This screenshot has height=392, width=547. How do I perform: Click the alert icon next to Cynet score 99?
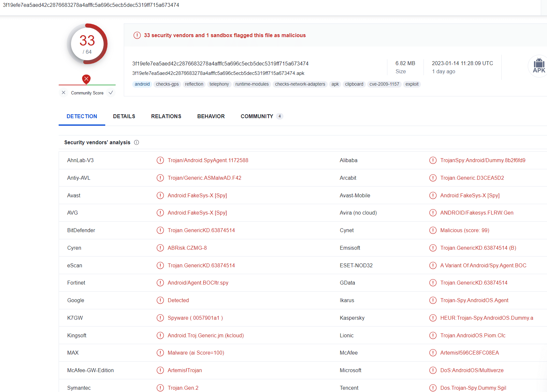[433, 230]
